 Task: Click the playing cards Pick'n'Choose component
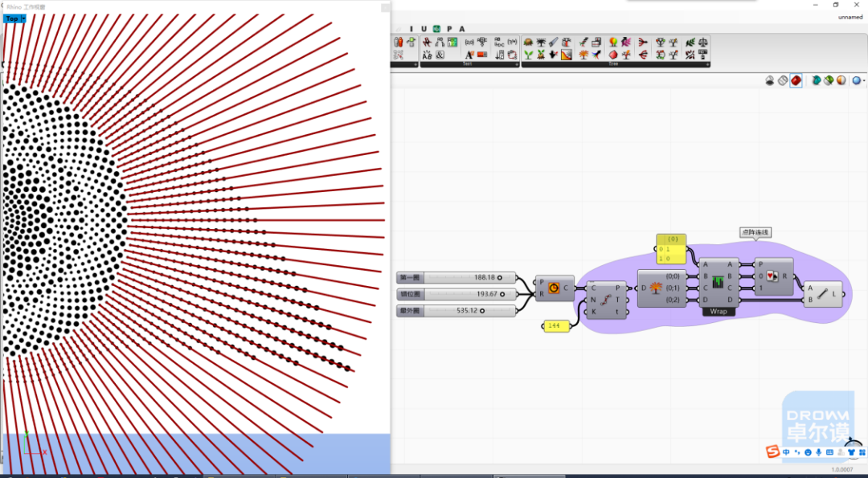(772, 276)
